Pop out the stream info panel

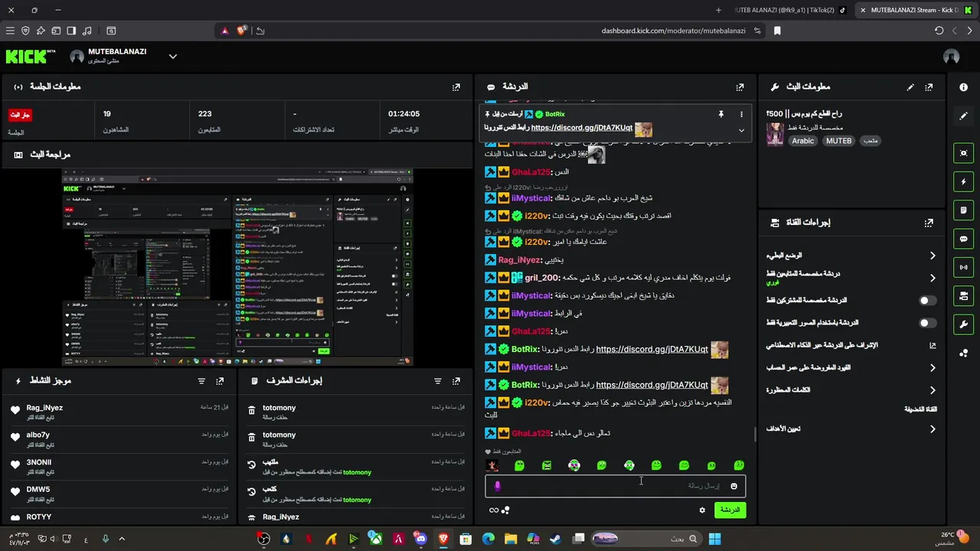[929, 87]
